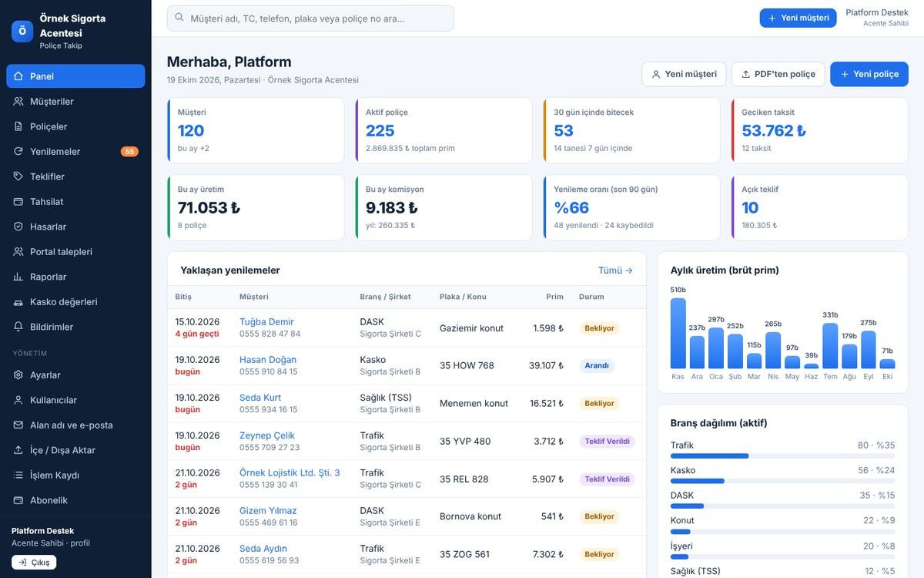Image resolution: width=924 pixels, height=578 pixels.
Task: Click the Kasko branch distribution progress bar
Action: point(783,481)
